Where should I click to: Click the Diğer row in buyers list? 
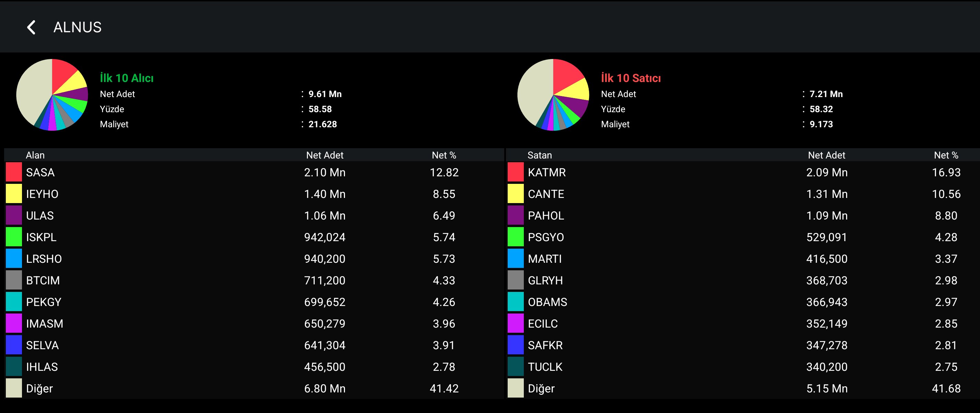pyautogui.click(x=39, y=388)
